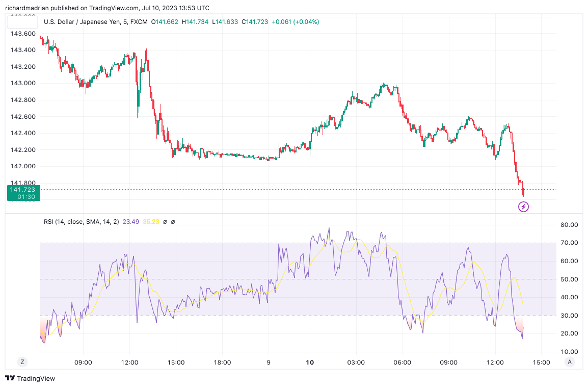Click the Z timezone button
Viewport: 588px width, 387px height.
click(x=22, y=362)
